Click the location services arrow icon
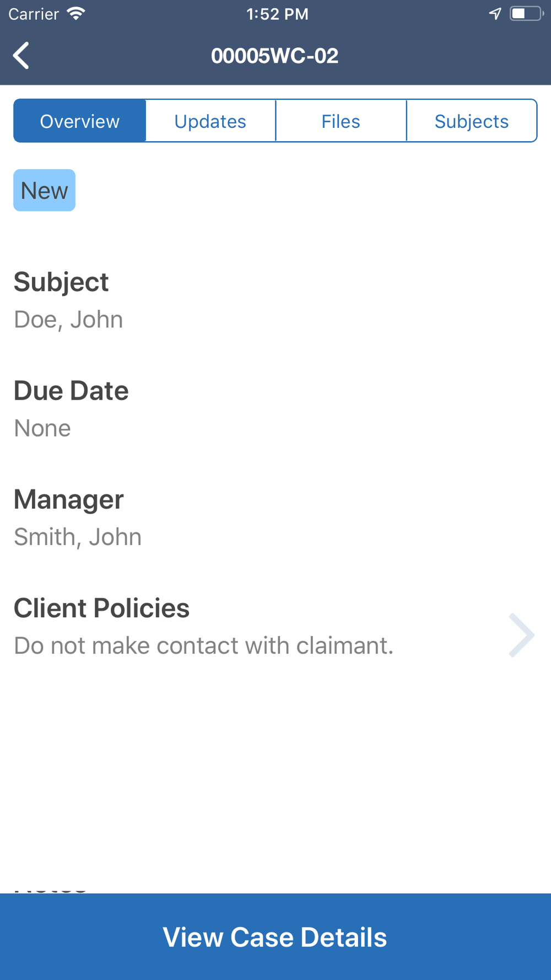The height and width of the screenshot is (980, 551). [x=495, y=14]
